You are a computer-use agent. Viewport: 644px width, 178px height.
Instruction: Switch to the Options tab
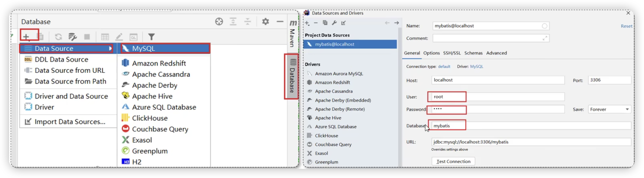(431, 53)
